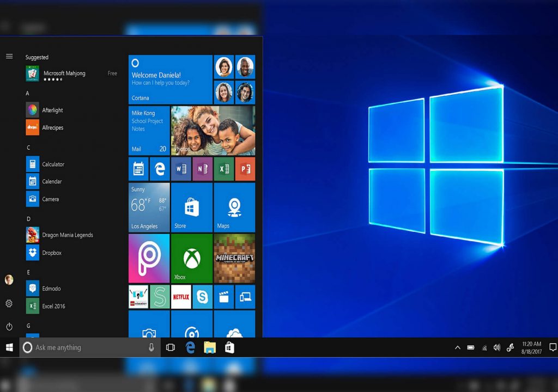The width and height of the screenshot is (558, 392).
Task: Open the bald smiling man's contact tile
Action: tap(245, 66)
